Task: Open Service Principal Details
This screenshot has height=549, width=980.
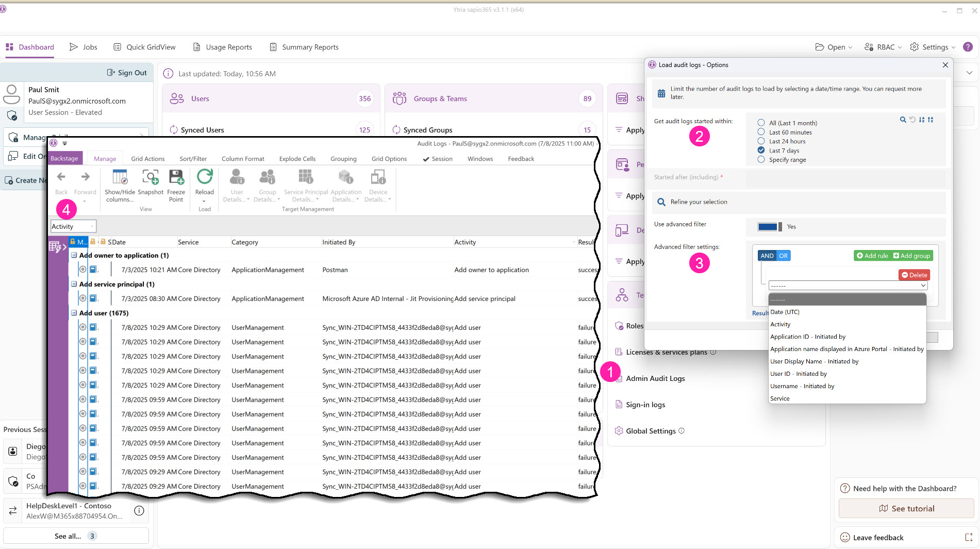Action: tap(306, 186)
